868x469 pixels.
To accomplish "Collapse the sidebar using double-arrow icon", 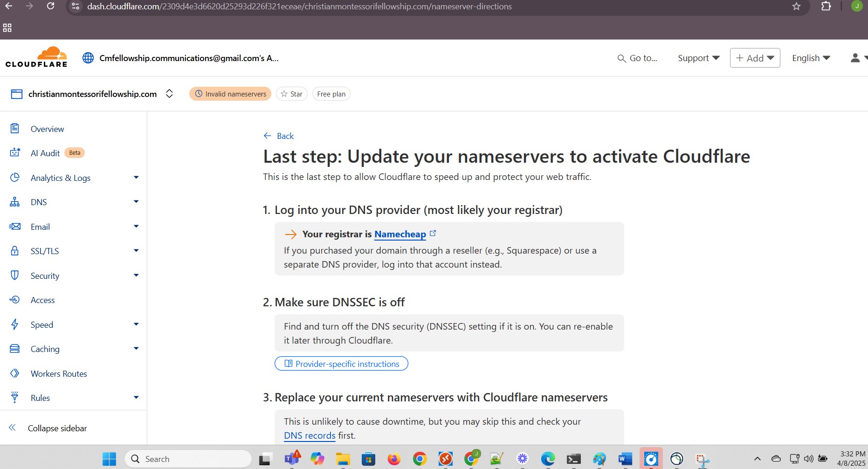I will 13,428.
